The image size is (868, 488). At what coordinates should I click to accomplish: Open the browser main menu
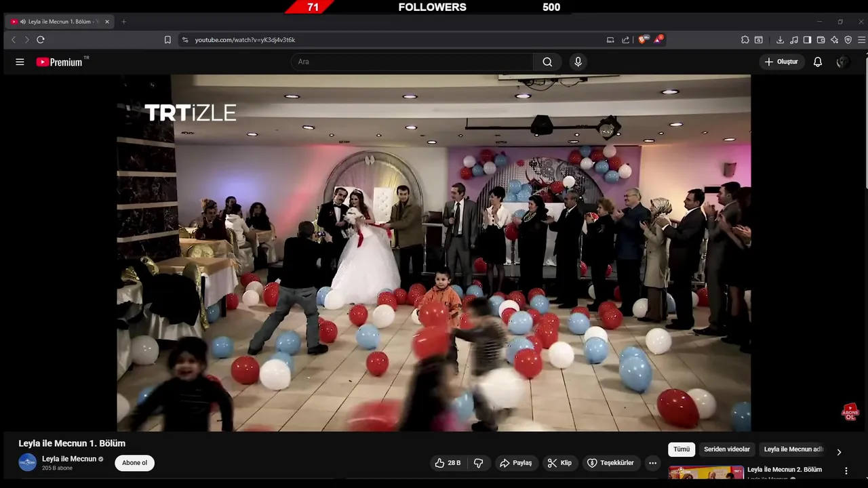[861, 40]
